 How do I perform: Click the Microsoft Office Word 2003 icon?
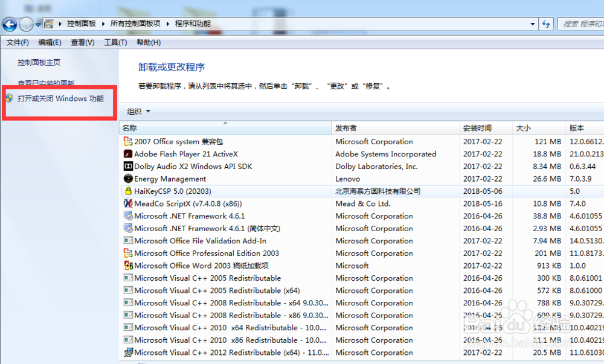click(x=127, y=266)
